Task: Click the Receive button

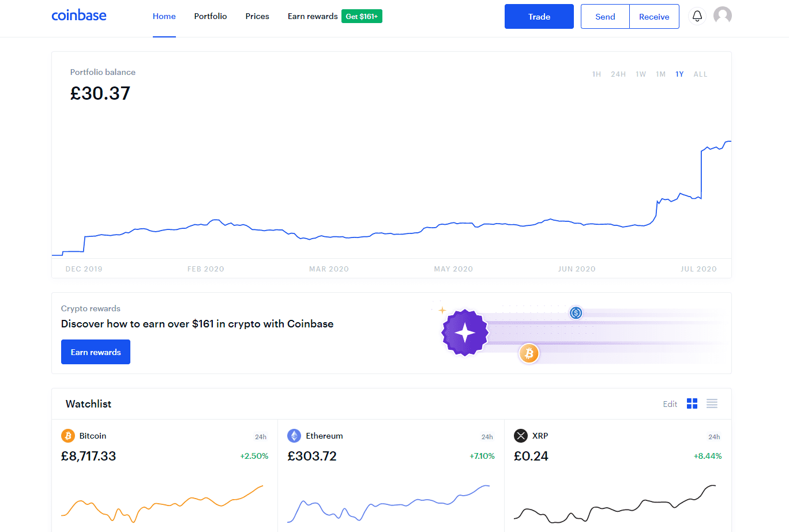Action: point(654,17)
